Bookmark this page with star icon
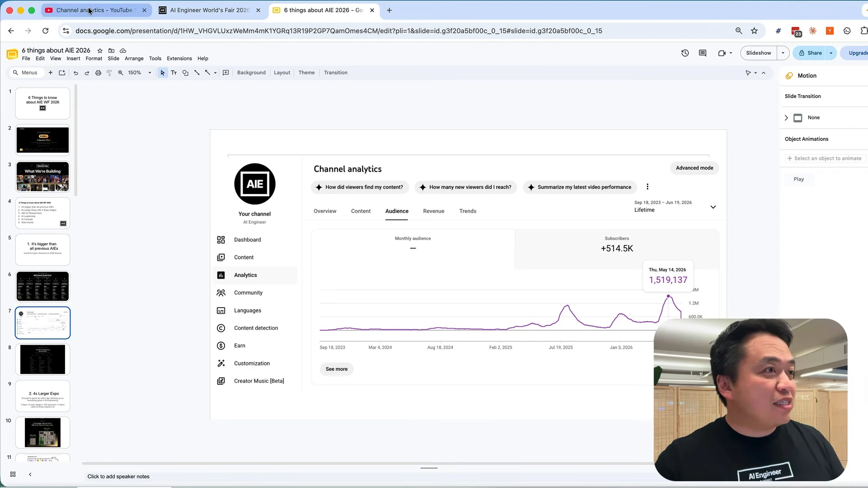Screen dimensions: 868x488 click(x=754, y=31)
